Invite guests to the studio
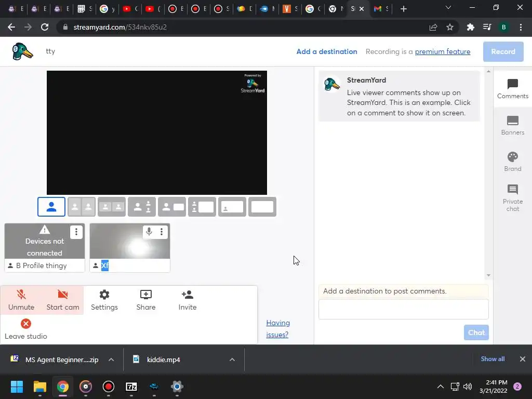The height and width of the screenshot is (399, 532). point(187,300)
